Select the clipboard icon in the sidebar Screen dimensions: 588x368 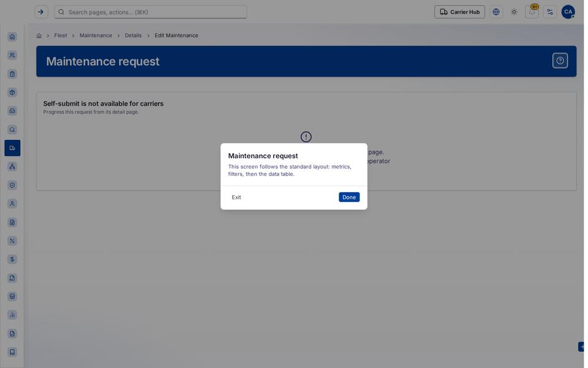(12, 74)
